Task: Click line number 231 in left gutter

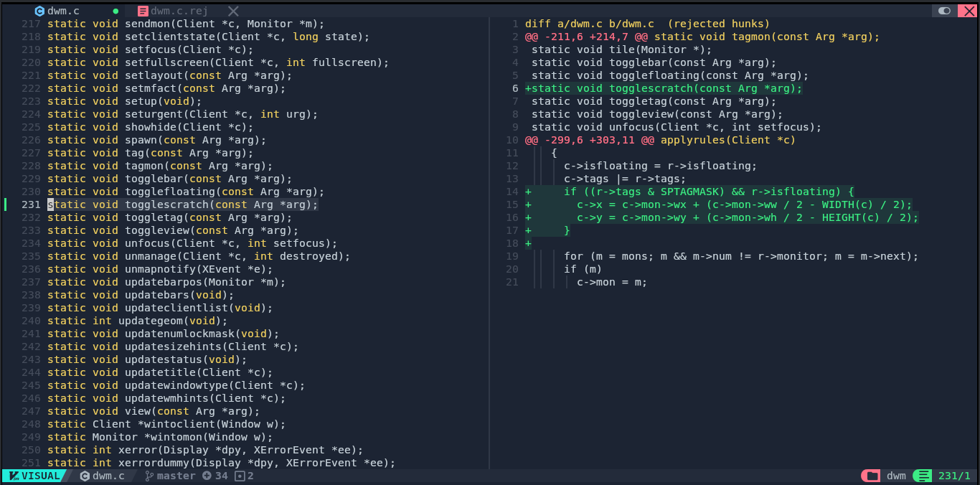Action: 31,204
